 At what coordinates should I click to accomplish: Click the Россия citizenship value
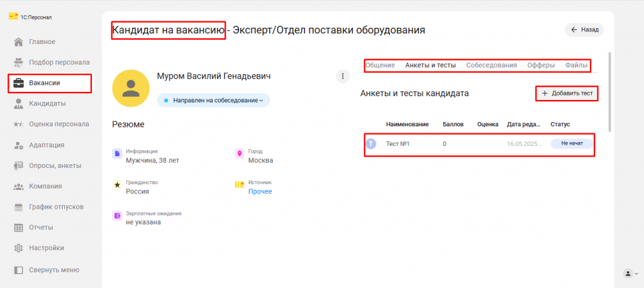point(137,191)
